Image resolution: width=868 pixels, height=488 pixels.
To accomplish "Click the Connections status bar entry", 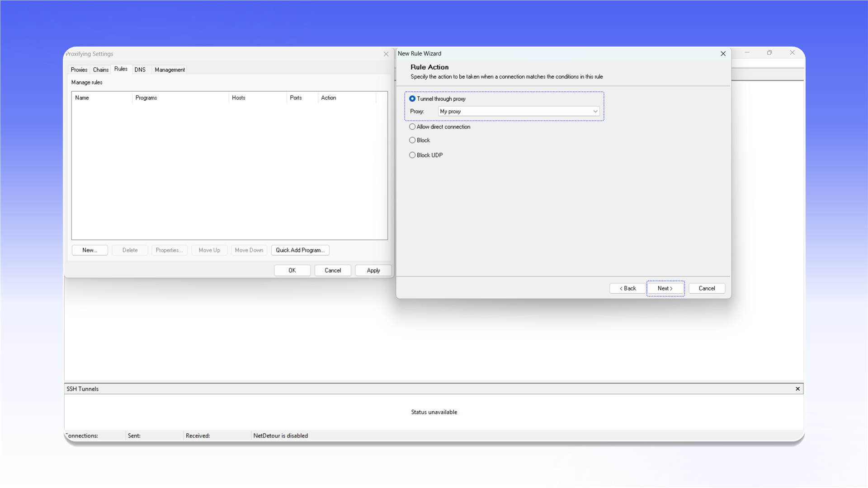I will (82, 436).
